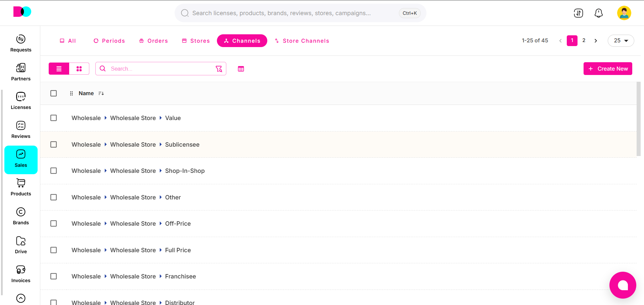Select the Distributor row checkbox
The image size is (644, 305).
(x=54, y=303)
